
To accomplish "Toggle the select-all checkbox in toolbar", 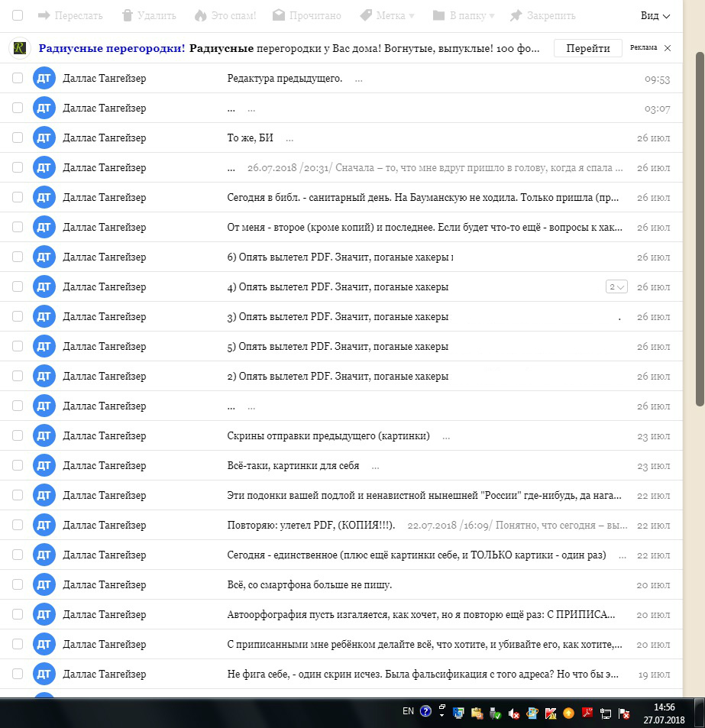I will click(x=18, y=15).
